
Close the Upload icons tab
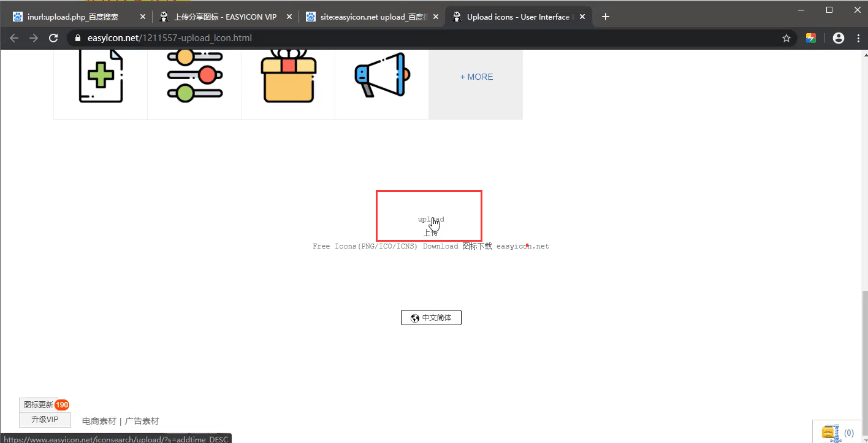click(x=582, y=17)
